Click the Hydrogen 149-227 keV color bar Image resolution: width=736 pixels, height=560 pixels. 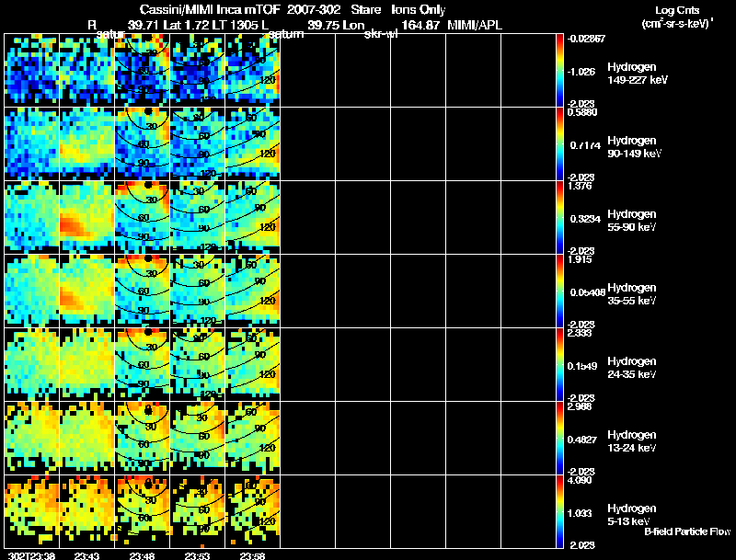[559, 71]
